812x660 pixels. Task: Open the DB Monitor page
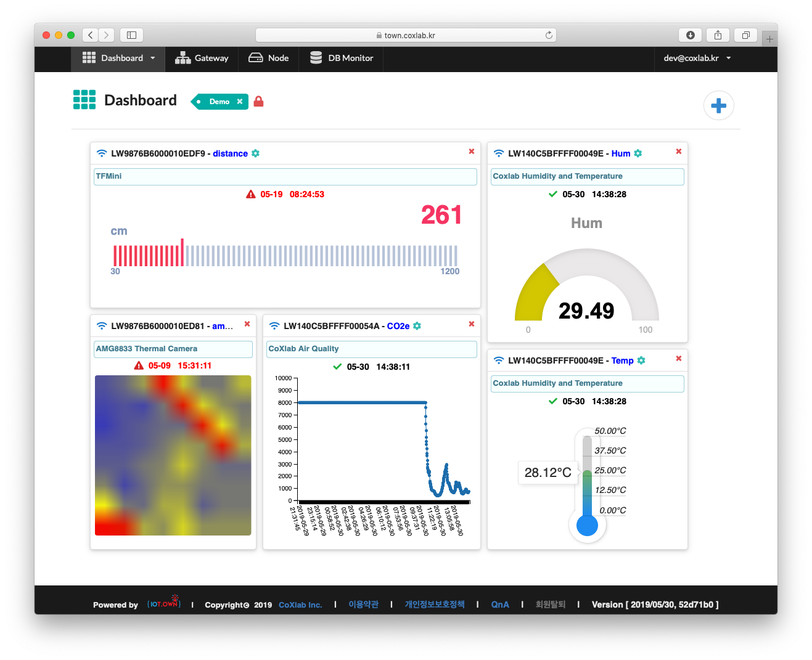342,59
